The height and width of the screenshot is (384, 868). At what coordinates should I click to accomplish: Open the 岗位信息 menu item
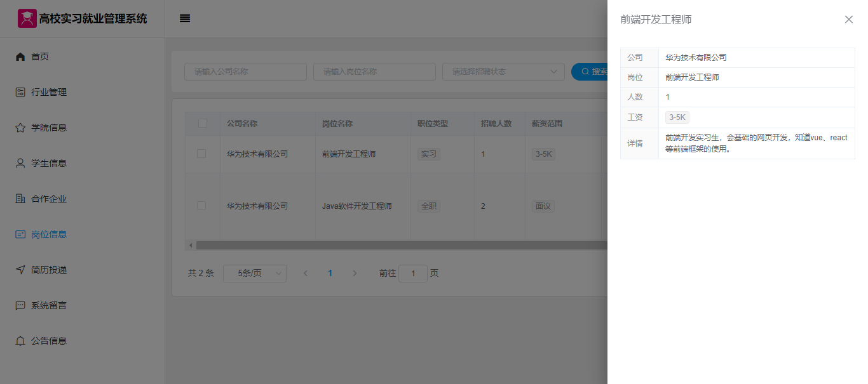[x=49, y=234]
